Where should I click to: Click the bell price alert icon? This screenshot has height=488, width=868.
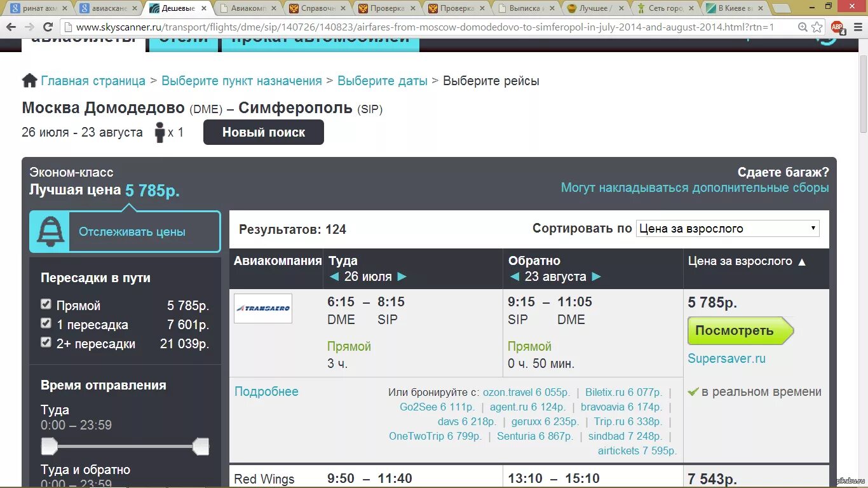pyautogui.click(x=51, y=231)
